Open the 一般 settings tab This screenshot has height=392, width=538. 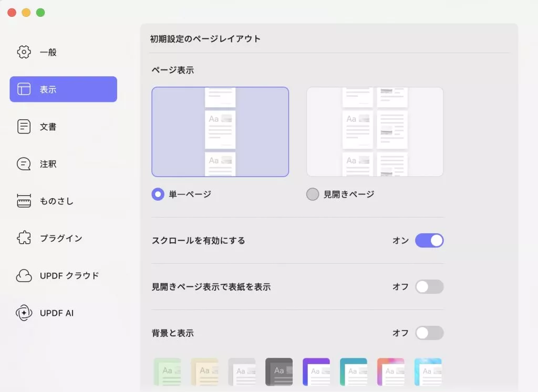tap(63, 52)
